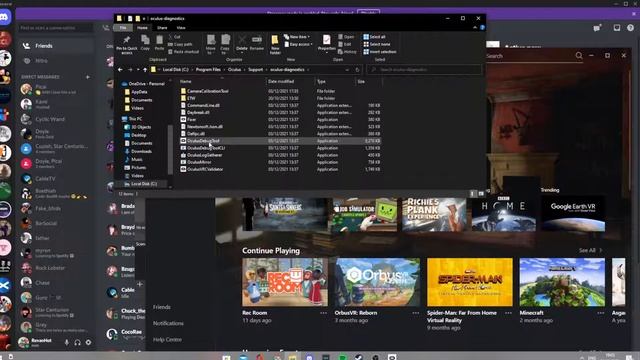Click Select all in the ribbon
This screenshot has width=640, height=360.
coord(374,37)
